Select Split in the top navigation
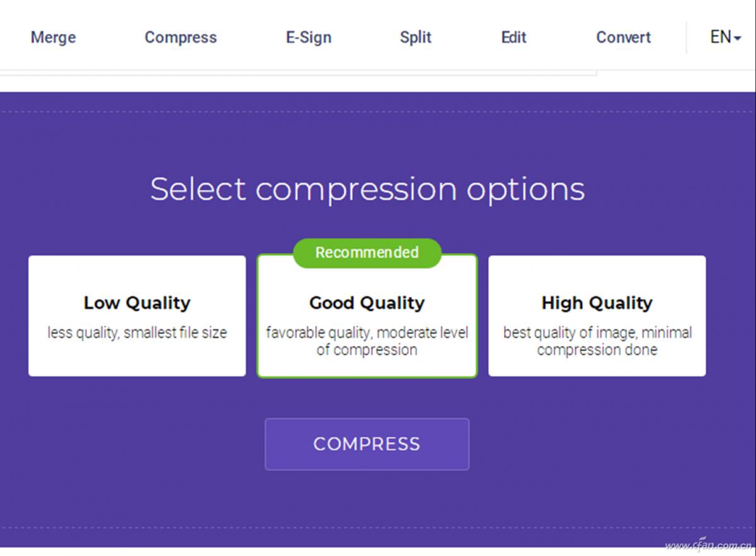The width and height of the screenshot is (756, 556). 416,37
